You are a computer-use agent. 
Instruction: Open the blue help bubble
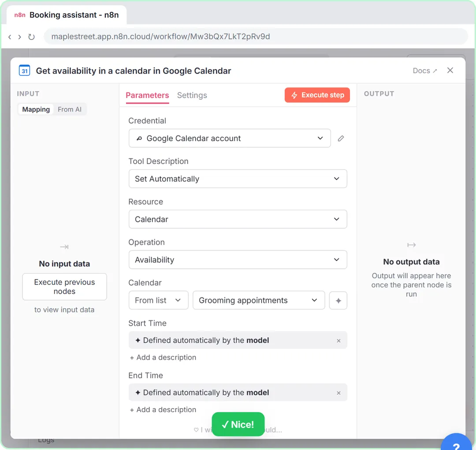(456, 442)
